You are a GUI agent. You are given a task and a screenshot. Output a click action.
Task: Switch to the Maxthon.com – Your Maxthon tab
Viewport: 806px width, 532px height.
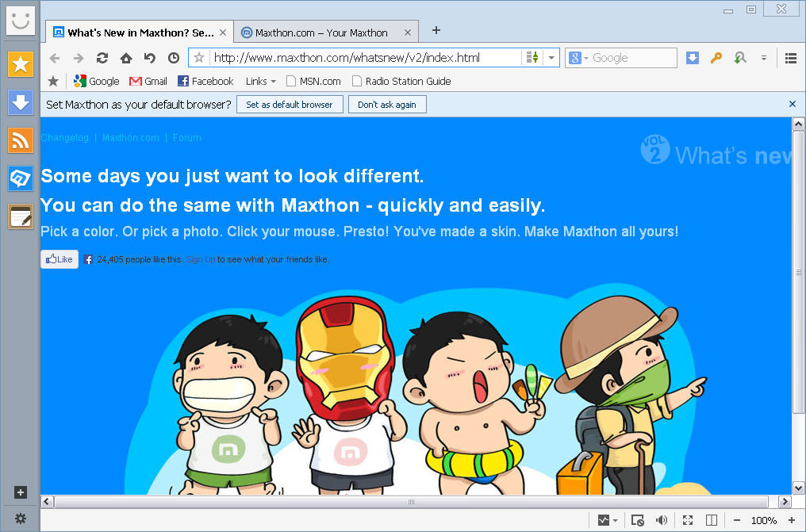coord(320,32)
